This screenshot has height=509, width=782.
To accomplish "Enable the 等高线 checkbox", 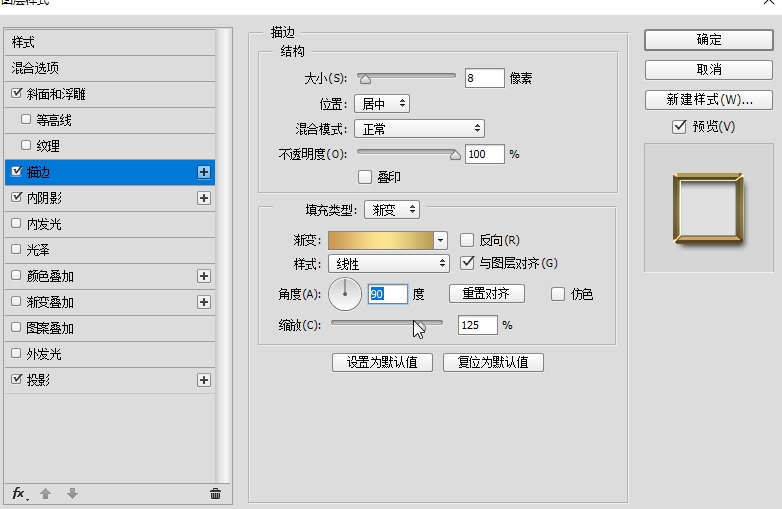I will tap(26, 119).
